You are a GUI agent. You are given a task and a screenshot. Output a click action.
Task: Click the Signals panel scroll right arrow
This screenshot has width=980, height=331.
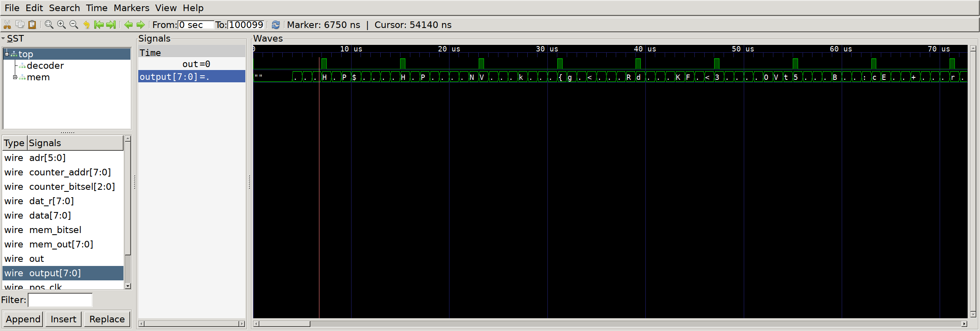point(242,324)
